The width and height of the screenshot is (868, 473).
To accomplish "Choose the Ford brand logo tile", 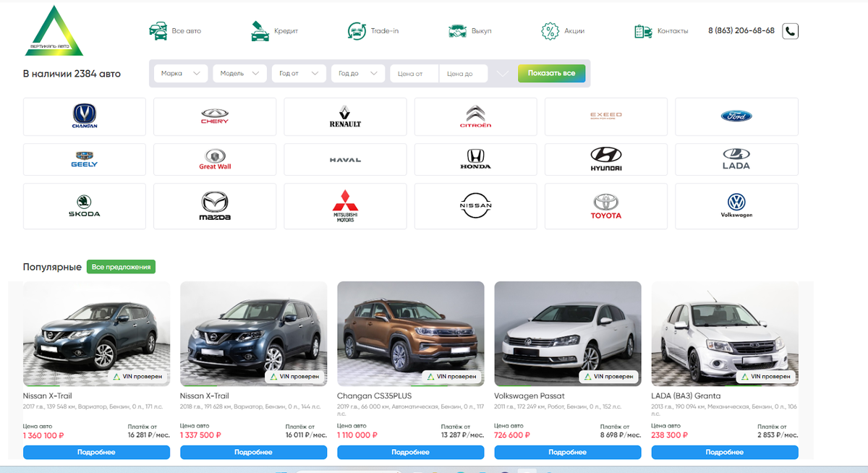I will [x=736, y=116].
